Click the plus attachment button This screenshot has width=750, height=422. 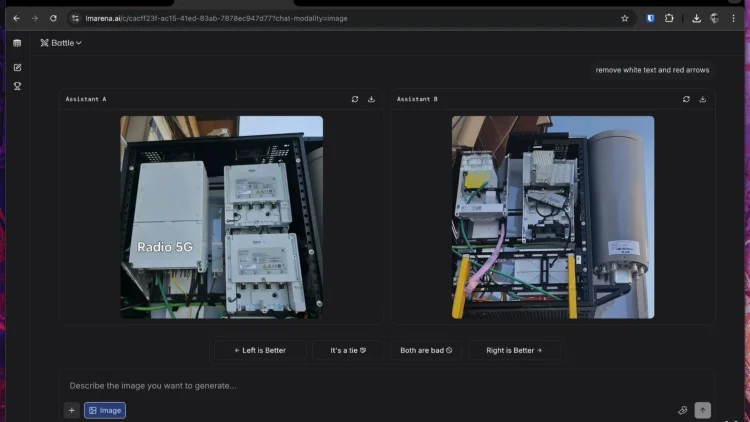[71, 410]
